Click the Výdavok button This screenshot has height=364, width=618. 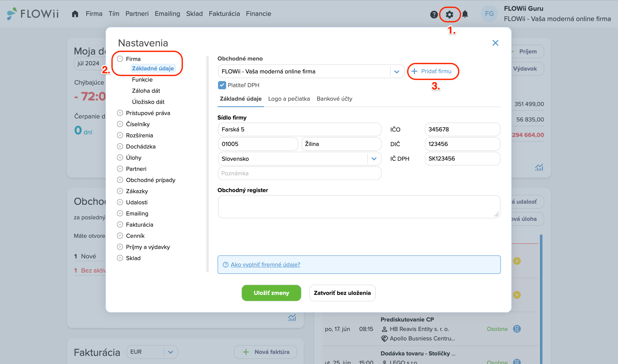527,69
